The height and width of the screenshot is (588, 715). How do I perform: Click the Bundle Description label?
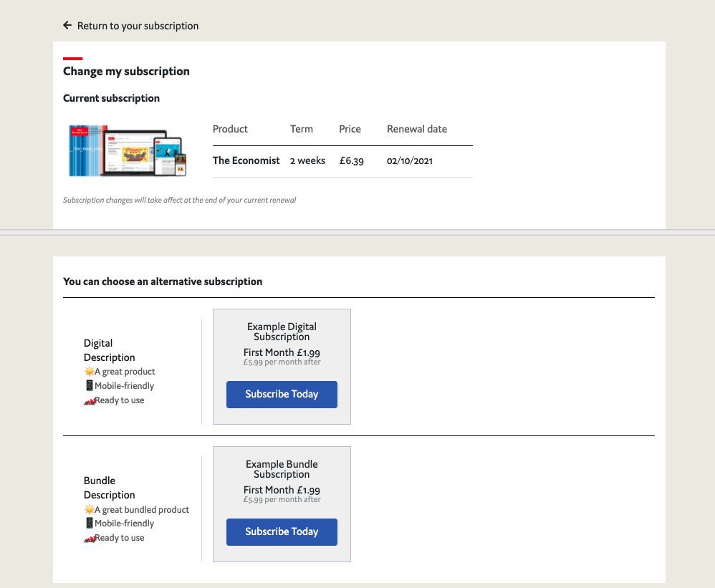[x=110, y=488]
